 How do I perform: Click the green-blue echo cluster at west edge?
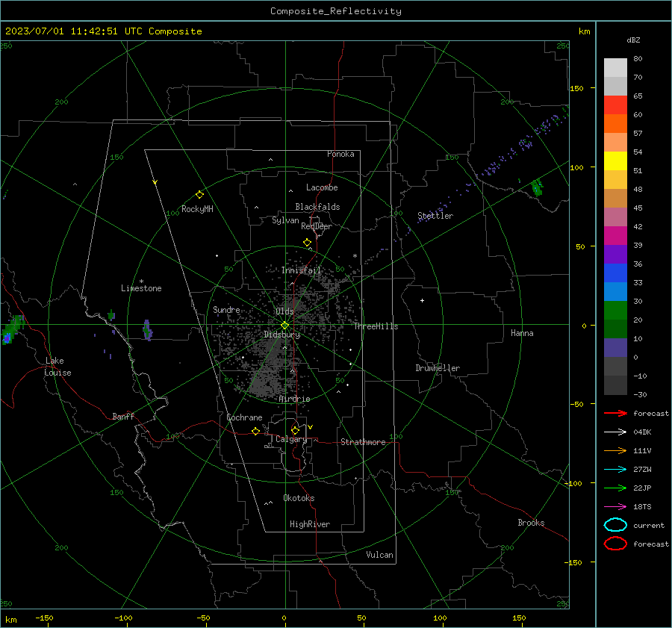coord(12,329)
